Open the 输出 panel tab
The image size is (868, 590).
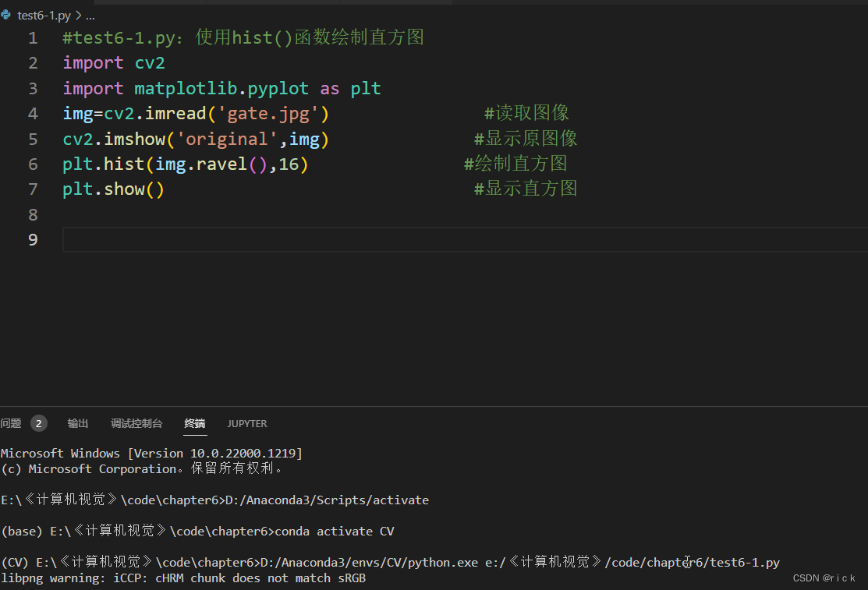pos(77,423)
